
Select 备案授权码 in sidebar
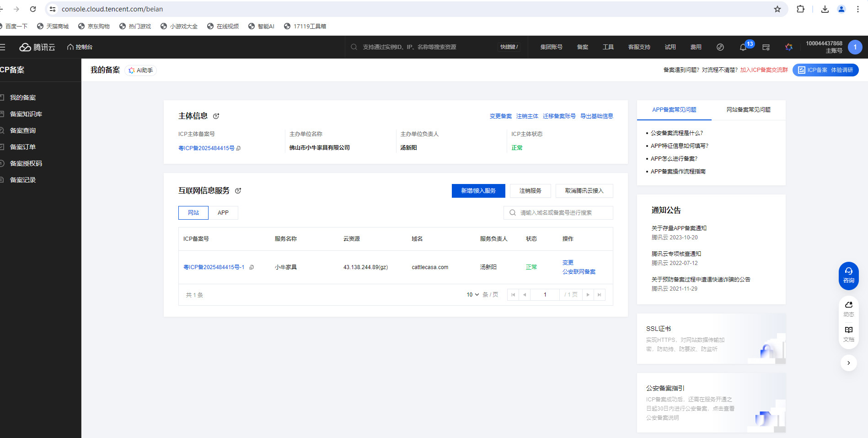coord(26,163)
